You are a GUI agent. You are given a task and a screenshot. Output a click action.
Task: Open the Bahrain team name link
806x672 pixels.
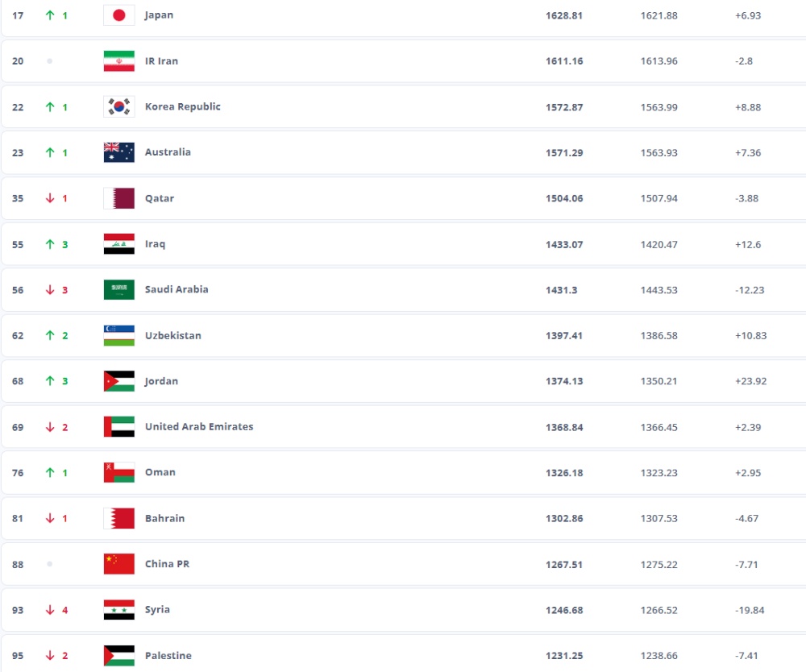[x=164, y=519]
